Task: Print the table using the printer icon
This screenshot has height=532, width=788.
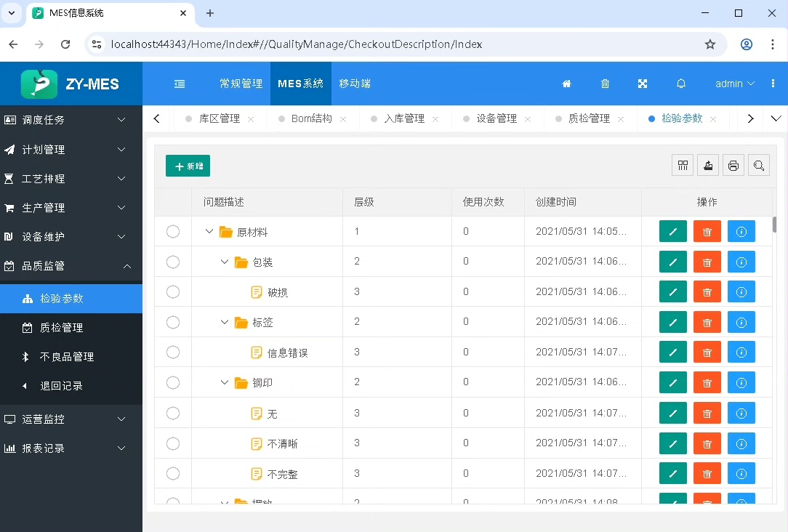Action: [x=733, y=166]
